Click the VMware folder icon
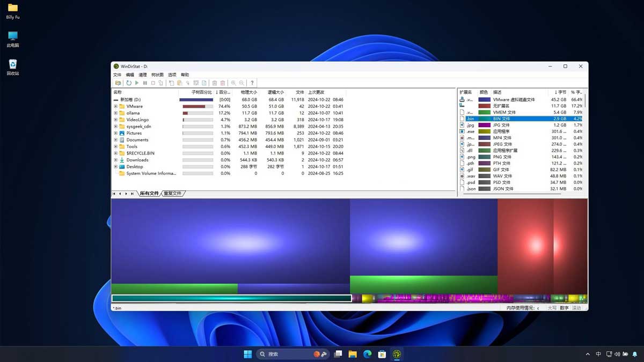This screenshot has height=362, width=644. 122,106
